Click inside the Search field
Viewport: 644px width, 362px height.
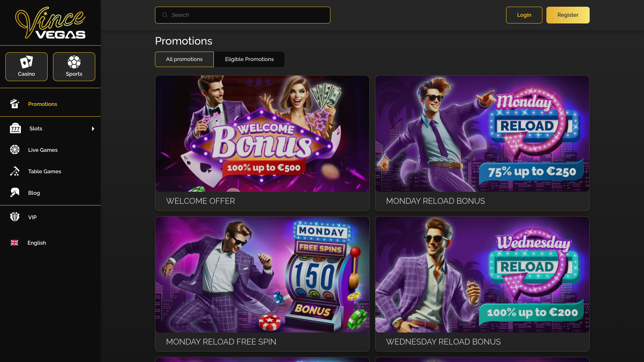pyautogui.click(x=242, y=15)
